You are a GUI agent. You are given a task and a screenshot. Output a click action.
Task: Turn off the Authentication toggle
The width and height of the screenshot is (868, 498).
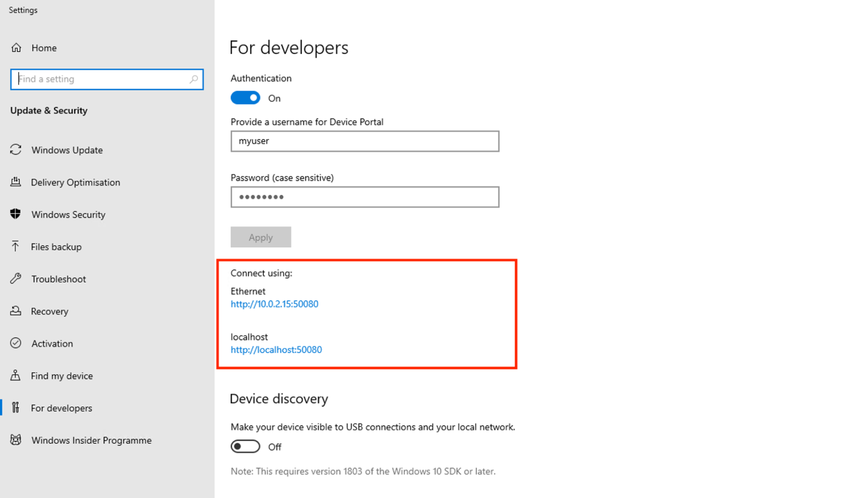[x=245, y=98]
